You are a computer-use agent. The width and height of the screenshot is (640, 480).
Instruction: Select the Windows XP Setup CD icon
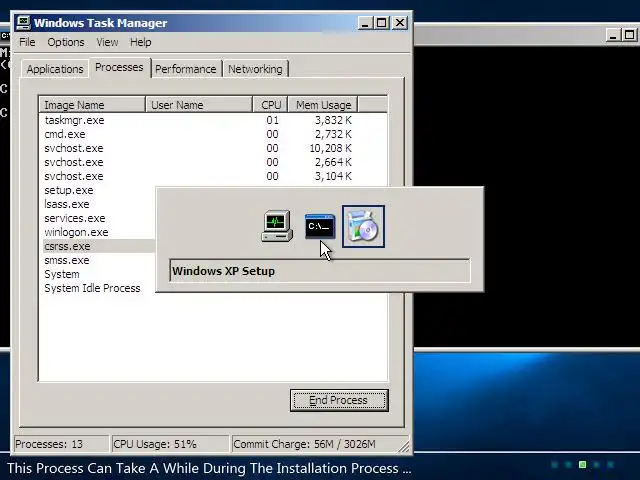(363, 227)
